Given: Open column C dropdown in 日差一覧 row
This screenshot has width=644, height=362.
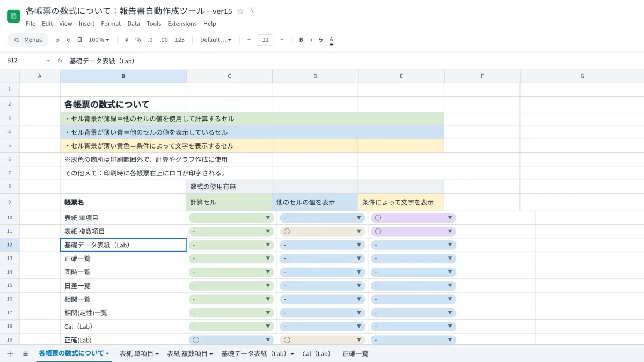Looking at the screenshot, I should pyautogui.click(x=231, y=285).
